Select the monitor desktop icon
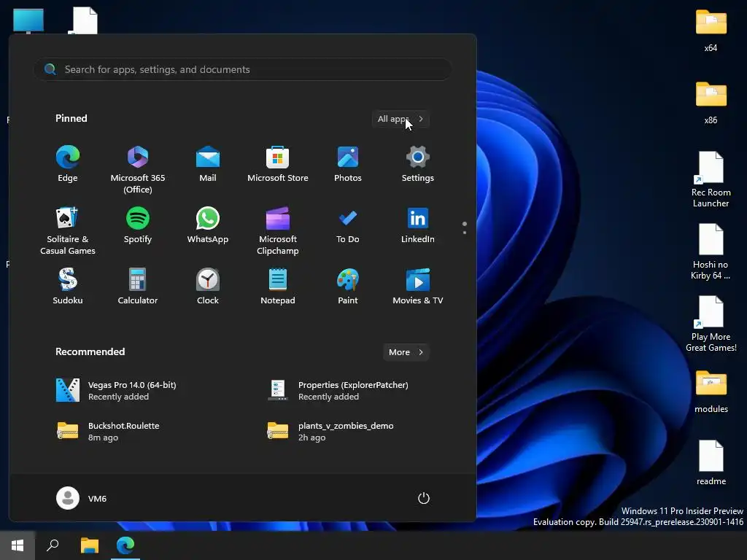747x560 pixels. pyautogui.click(x=28, y=21)
